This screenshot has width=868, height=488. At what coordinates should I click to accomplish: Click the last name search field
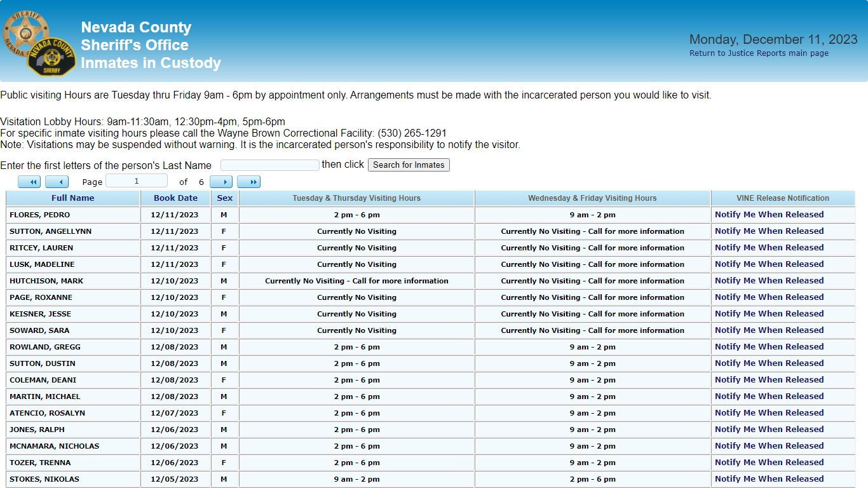click(x=270, y=165)
